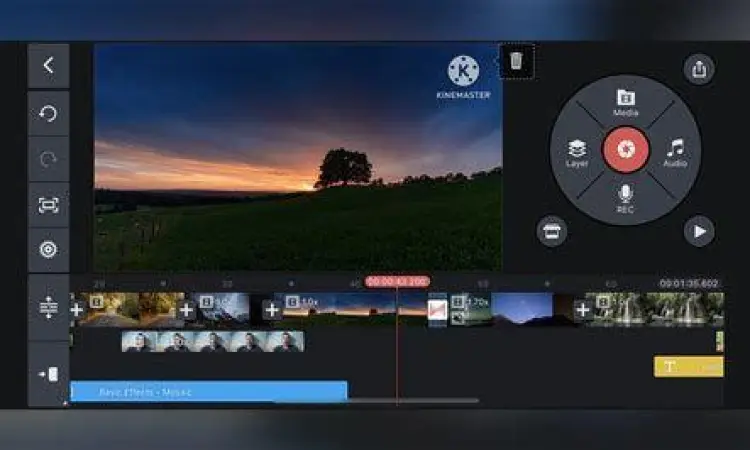
Task: Click the sunset video preview
Action: [298, 158]
